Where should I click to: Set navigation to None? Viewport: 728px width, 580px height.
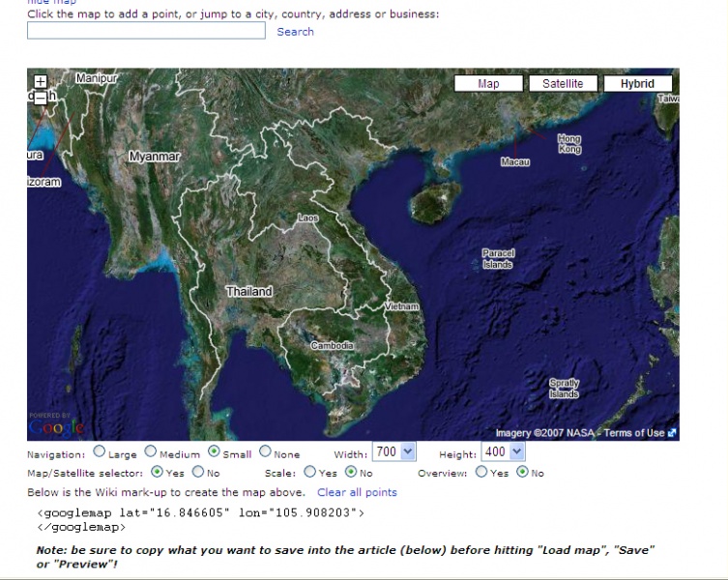pos(265,451)
